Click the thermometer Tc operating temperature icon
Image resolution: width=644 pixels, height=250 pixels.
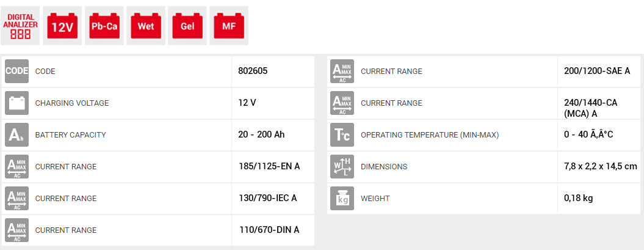coord(342,134)
